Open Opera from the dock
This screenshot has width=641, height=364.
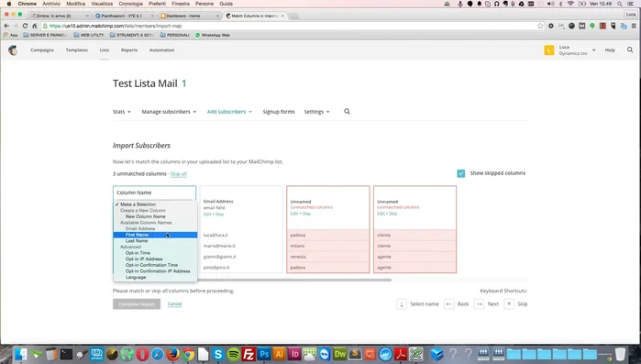(142, 354)
